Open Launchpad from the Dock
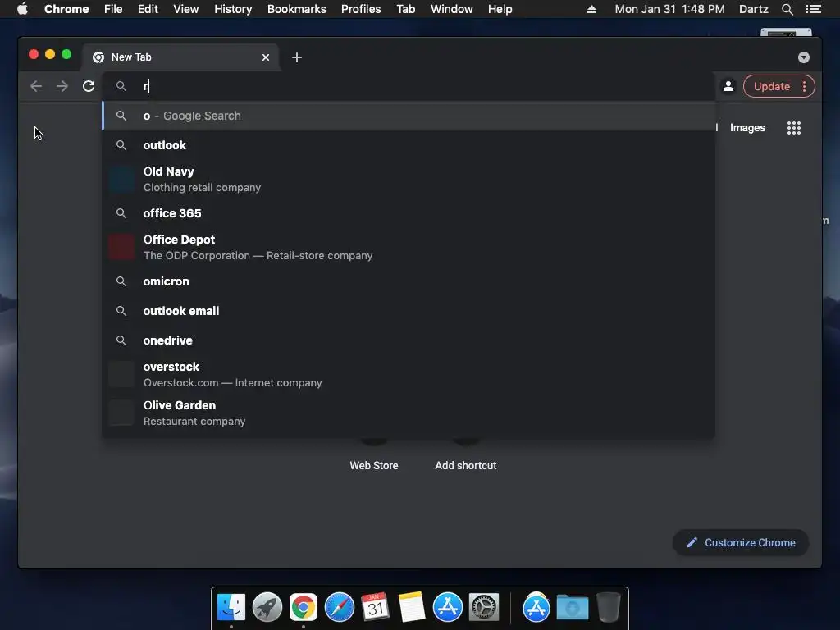 (267, 608)
